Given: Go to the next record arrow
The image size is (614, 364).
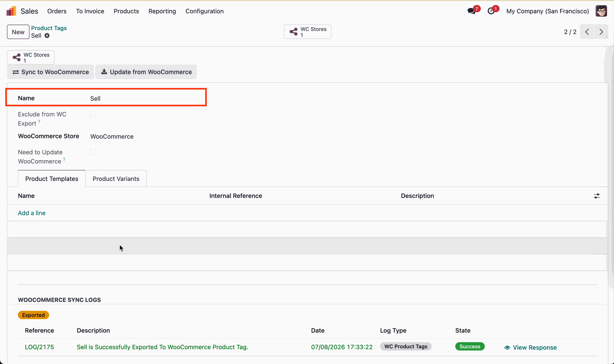Looking at the screenshot, I should point(601,32).
